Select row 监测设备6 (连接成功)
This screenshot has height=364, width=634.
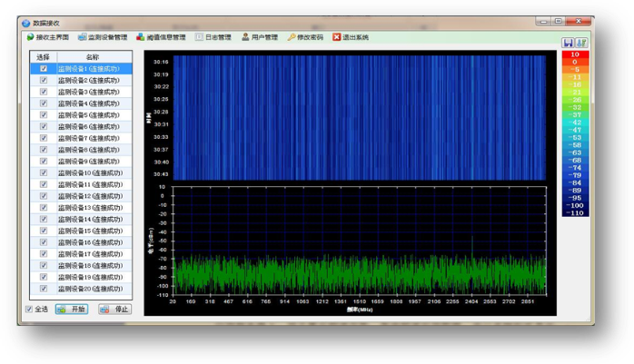coord(81,126)
